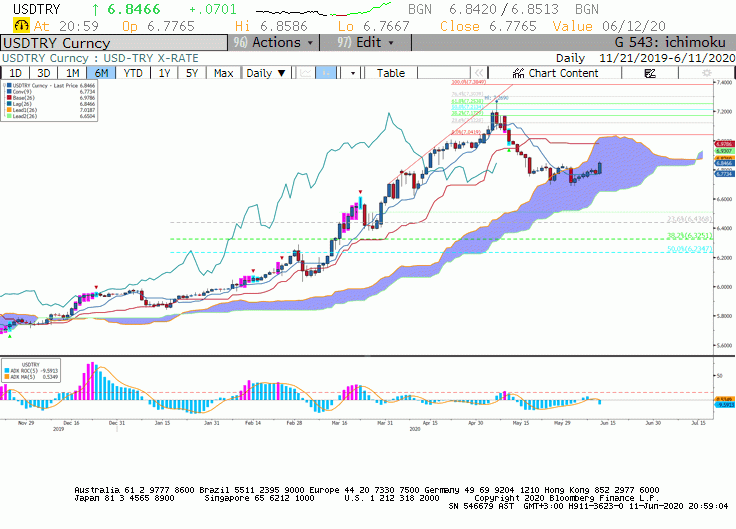Switch to the 1Y range tab
This screenshot has height=529, width=736.
[x=164, y=73]
